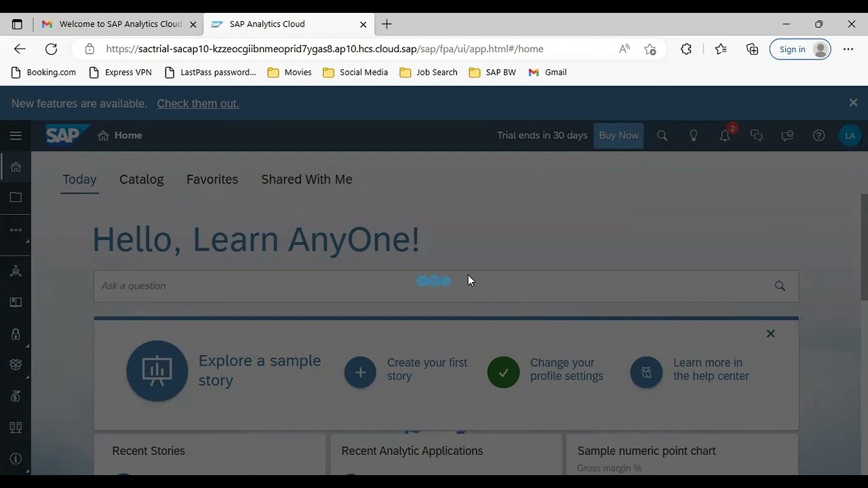The height and width of the screenshot is (488, 868).
Task: Open the money bag sidebar icon
Action: pyautogui.click(x=16, y=396)
